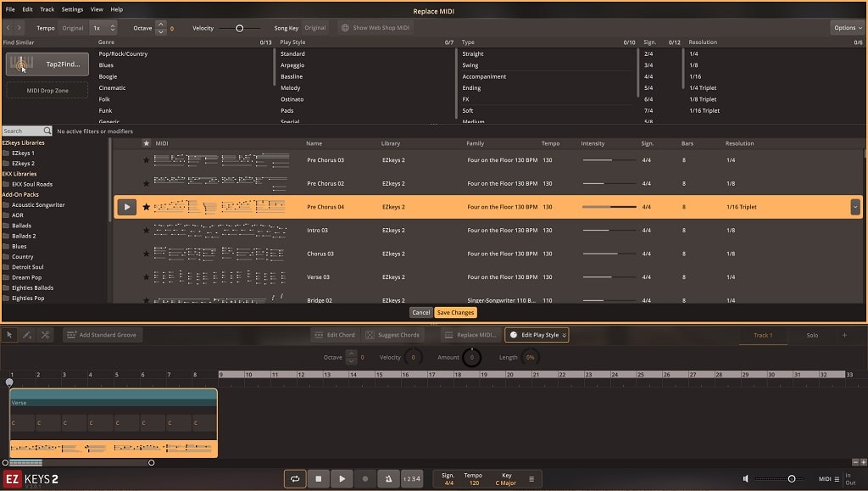868x491 pixels.
Task: Click into the Search field
Action: [22, 131]
